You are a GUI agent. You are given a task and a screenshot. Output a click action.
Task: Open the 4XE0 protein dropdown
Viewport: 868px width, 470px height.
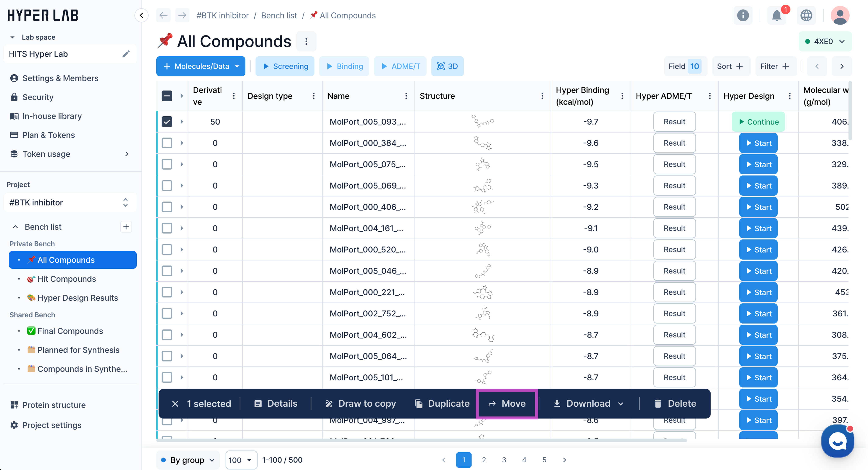825,42
